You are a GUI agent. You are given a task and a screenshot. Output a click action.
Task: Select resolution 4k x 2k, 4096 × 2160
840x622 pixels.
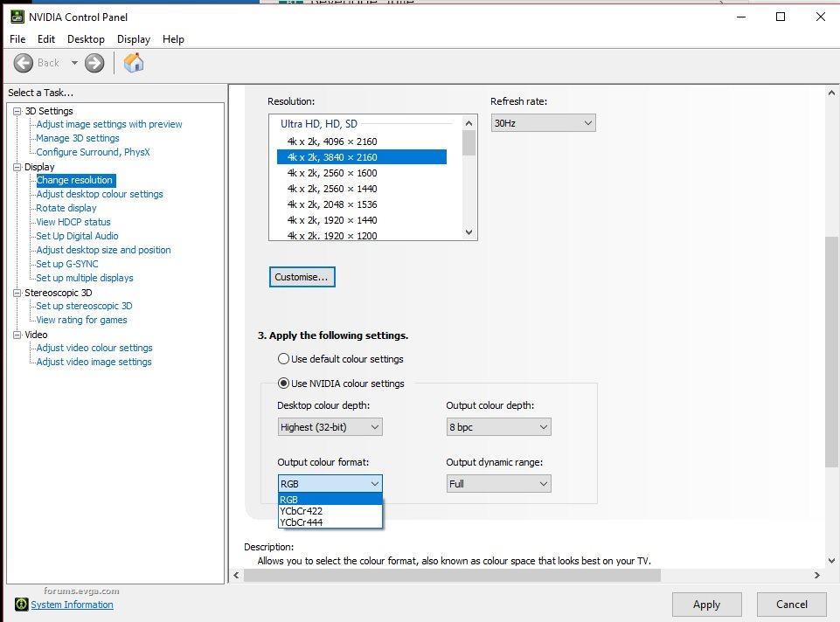point(362,142)
